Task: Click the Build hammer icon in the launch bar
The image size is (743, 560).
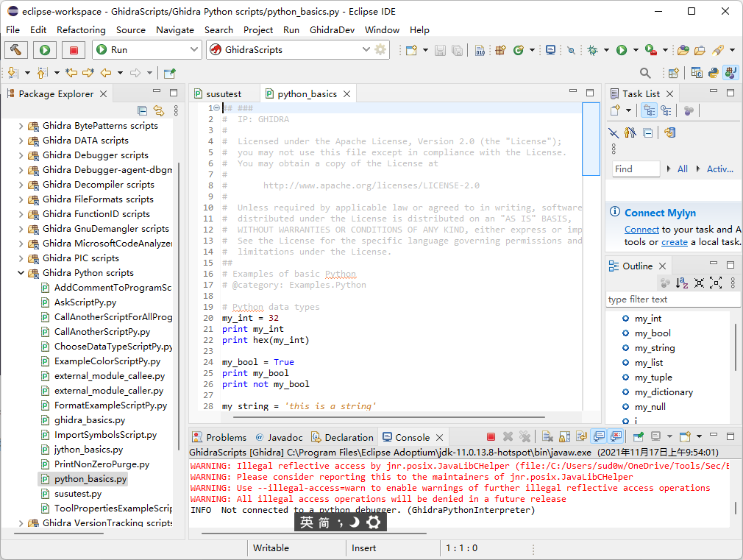Action: (15, 50)
